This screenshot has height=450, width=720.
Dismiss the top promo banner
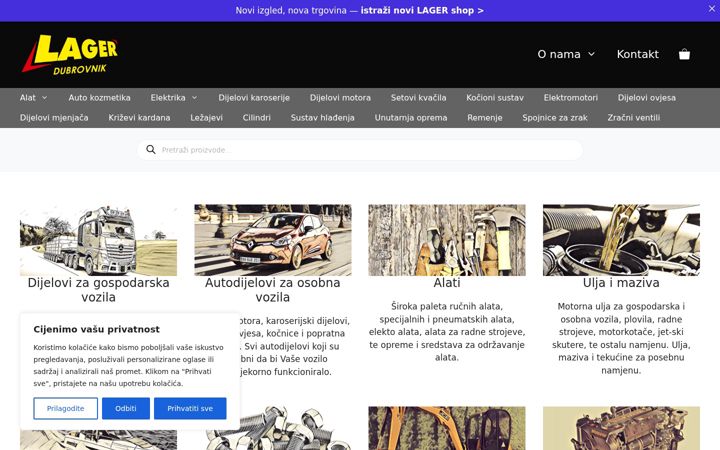711,9
